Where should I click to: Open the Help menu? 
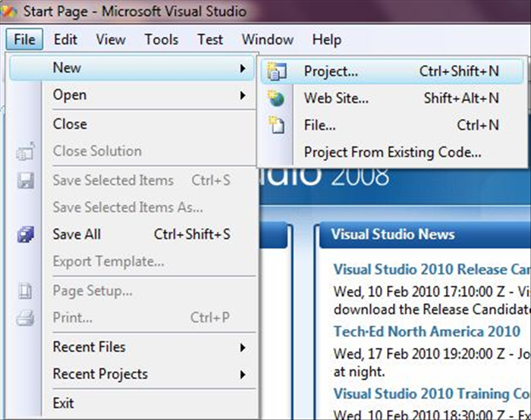(327, 39)
